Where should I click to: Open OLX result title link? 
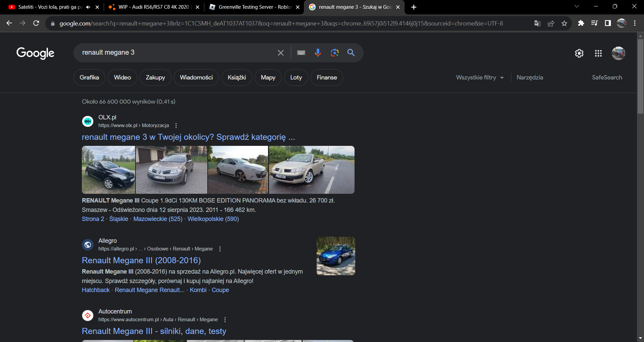pyautogui.click(x=189, y=137)
